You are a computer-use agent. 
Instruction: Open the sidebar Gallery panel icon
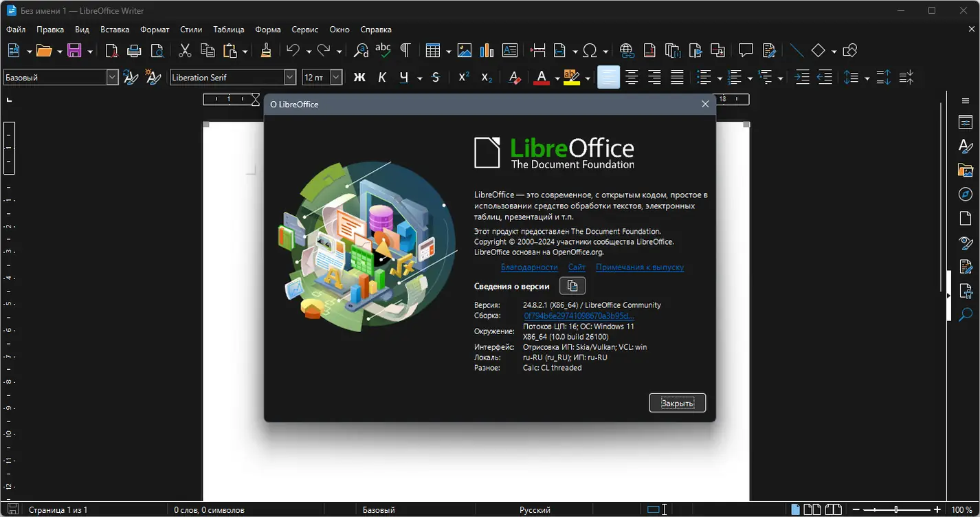point(966,170)
